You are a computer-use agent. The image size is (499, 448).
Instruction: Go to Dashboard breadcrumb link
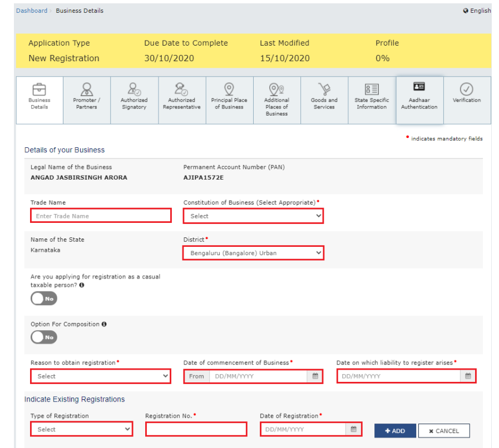pyautogui.click(x=32, y=11)
